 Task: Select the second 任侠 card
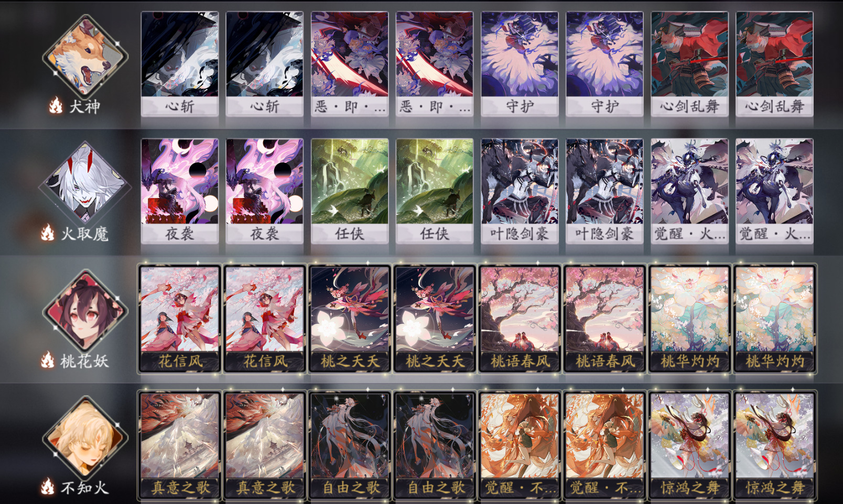coord(435,191)
